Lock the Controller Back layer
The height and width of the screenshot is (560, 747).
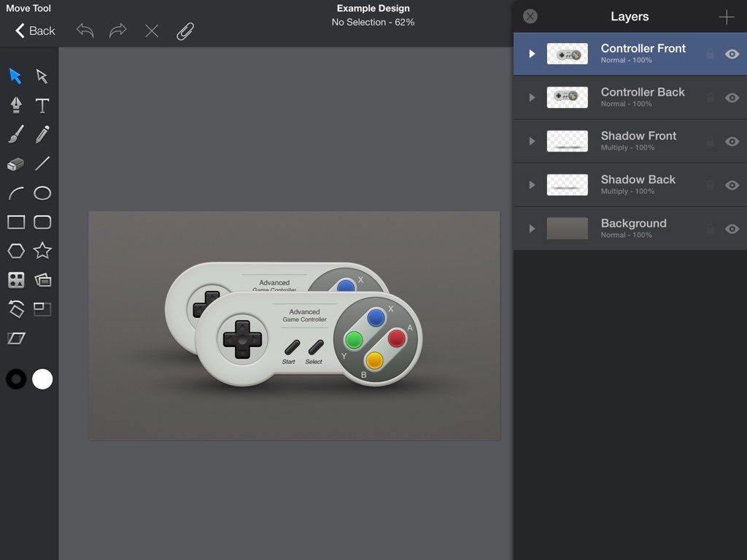point(711,98)
